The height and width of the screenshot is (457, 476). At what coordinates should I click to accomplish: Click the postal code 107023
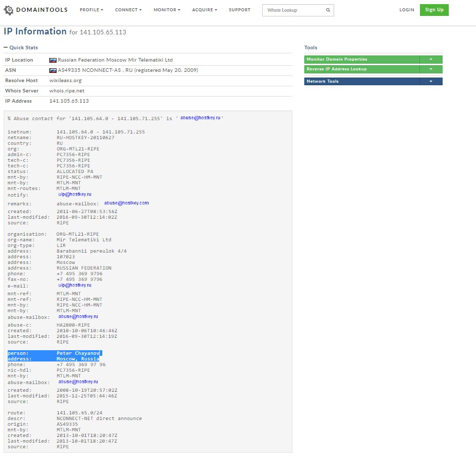click(x=66, y=257)
